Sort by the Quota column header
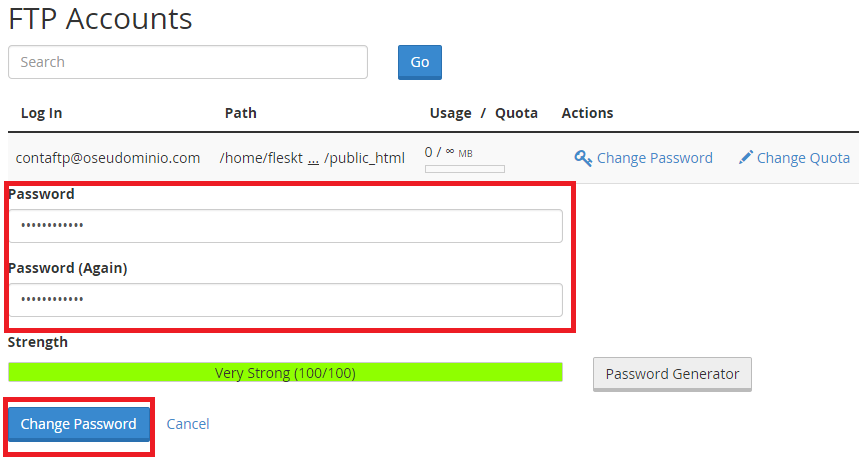 pyautogui.click(x=516, y=113)
